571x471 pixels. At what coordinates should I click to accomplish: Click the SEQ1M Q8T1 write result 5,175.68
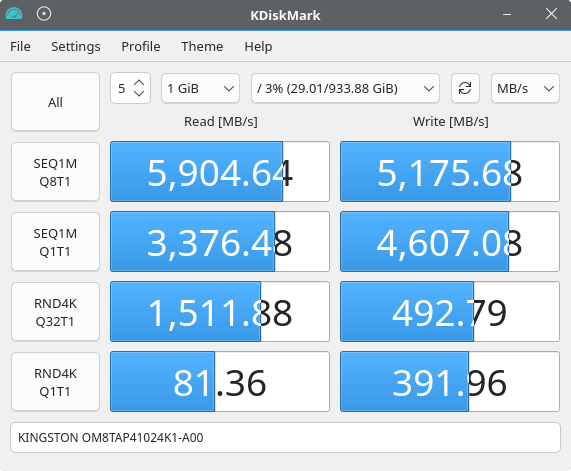[x=450, y=172]
